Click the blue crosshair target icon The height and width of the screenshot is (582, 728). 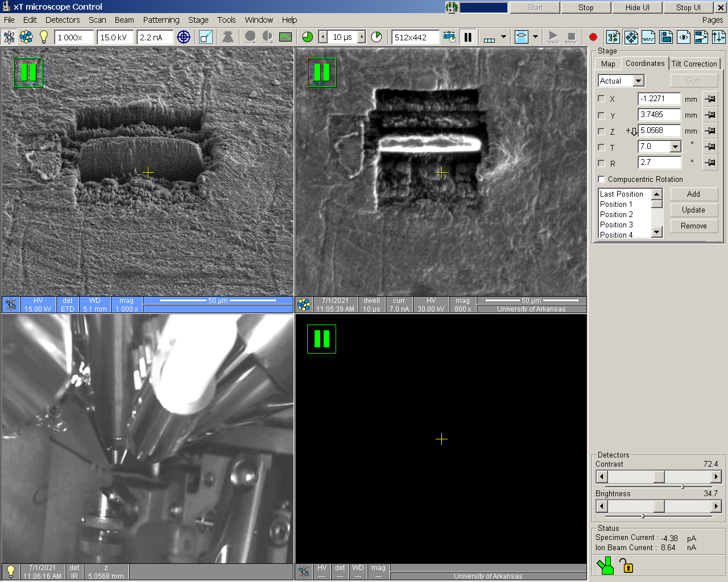183,38
